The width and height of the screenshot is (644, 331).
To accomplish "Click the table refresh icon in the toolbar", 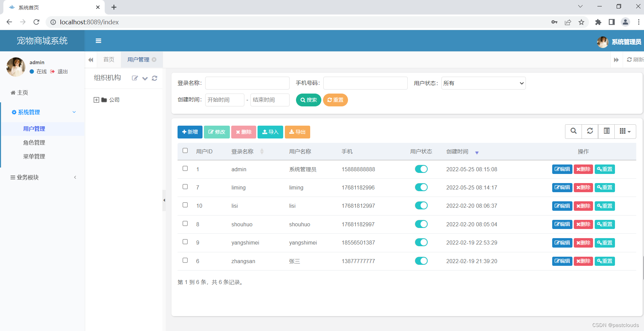I will (x=590, y=131).
